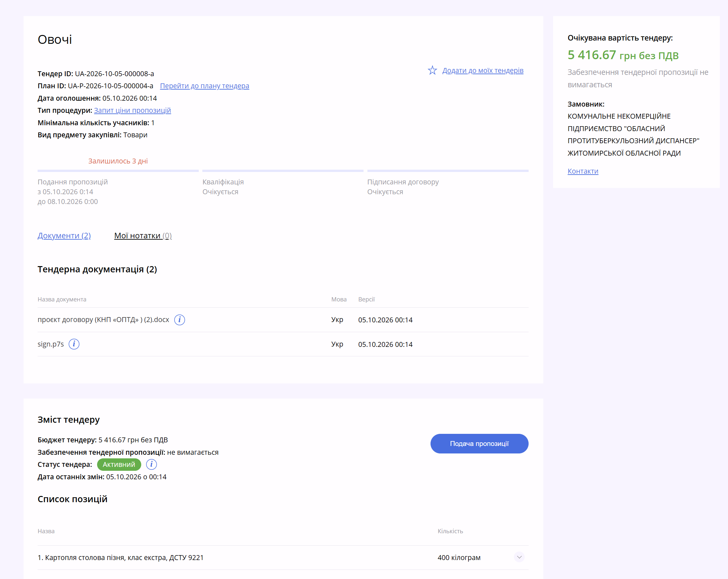Click the Підписання договору stage label
728x579 pixels.
tap(403, 182)
